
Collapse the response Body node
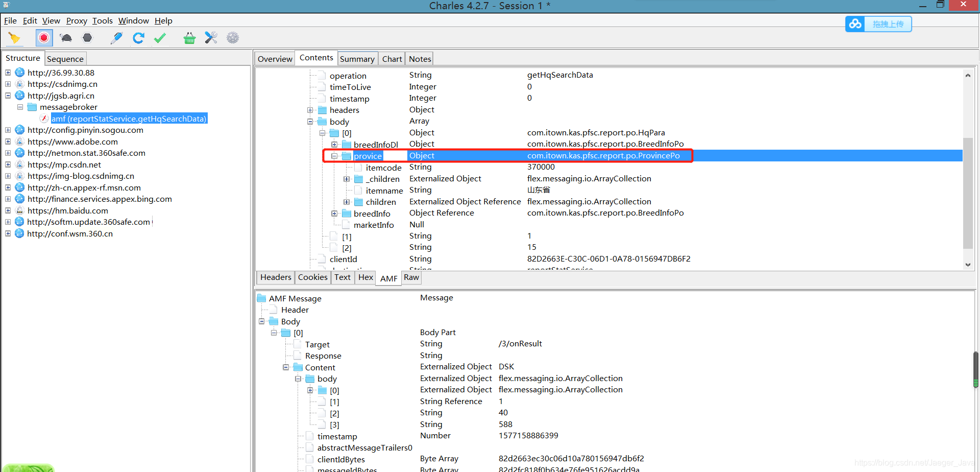(262, 321)
